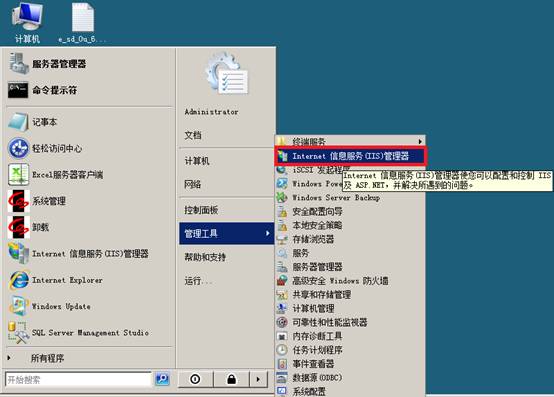Image resolution: width=554 pixels, height=397 pixels.
Task: Click the start search magnifier icon
Action: [162, 379]
